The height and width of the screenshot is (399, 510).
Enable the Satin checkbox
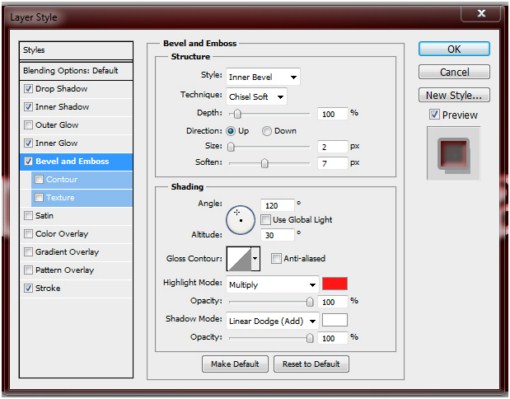click(x=28, y=216)
